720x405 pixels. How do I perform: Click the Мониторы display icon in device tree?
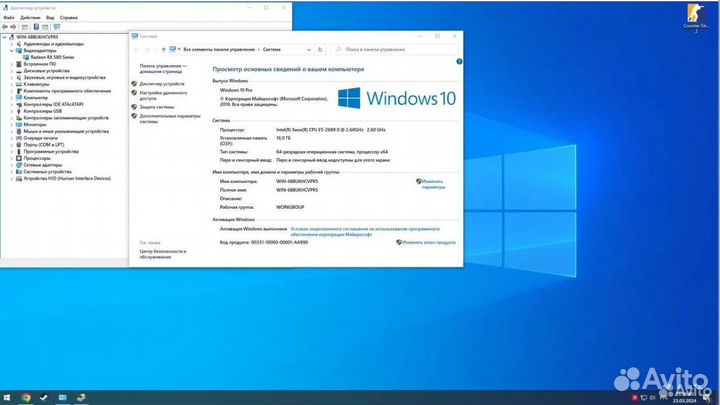(x=19, y=124)
